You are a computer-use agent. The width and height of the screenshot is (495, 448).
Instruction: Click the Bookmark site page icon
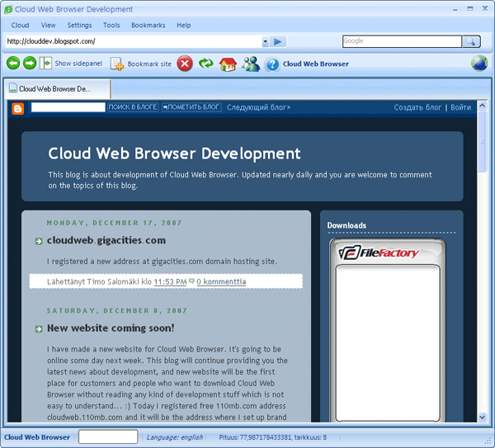116,64
